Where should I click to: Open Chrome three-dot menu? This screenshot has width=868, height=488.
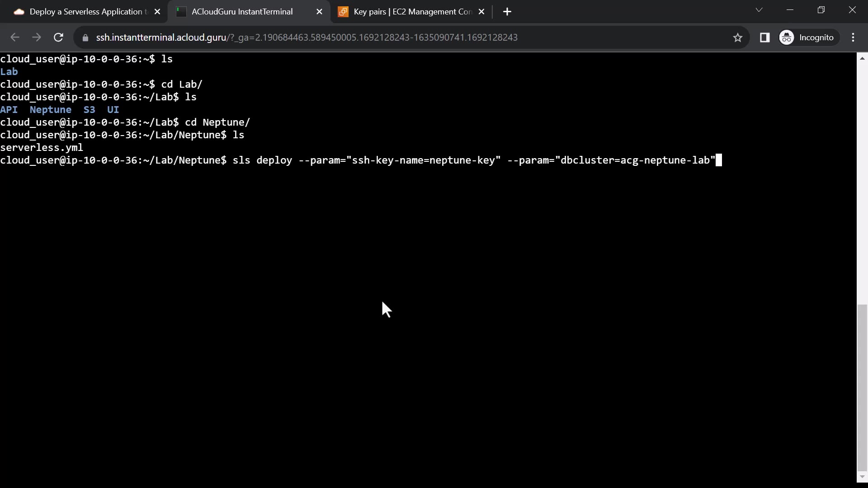pyautogui.click(x=853, y=38)
